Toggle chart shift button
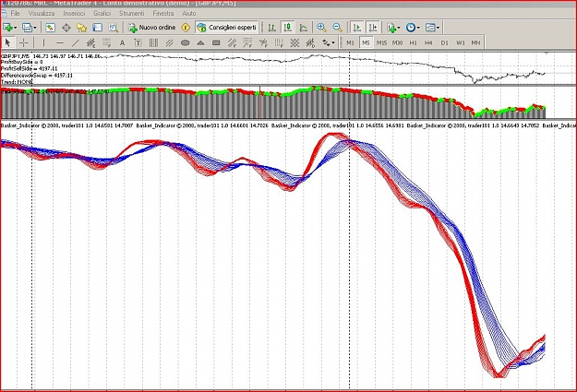 pyautogui.click(x=372, y=28)
